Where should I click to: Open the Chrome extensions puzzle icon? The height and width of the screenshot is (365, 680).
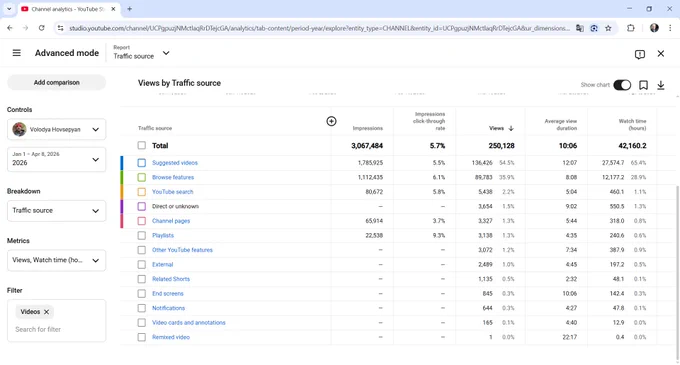(x=631, y=28)
